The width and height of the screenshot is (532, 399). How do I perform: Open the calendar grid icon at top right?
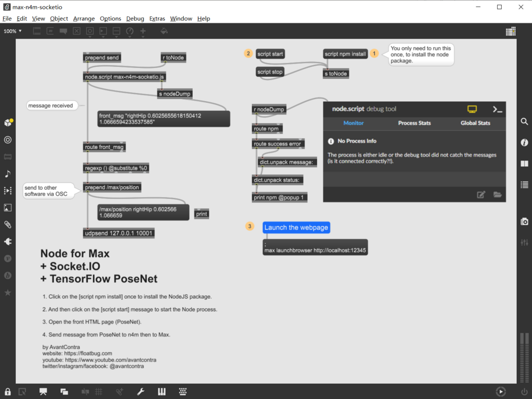pos(511,31)
